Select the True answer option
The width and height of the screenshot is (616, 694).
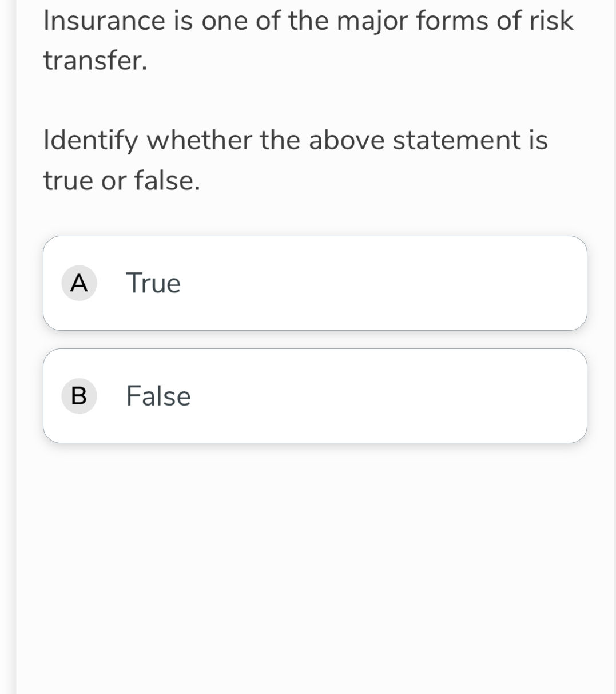pos(315,283)
